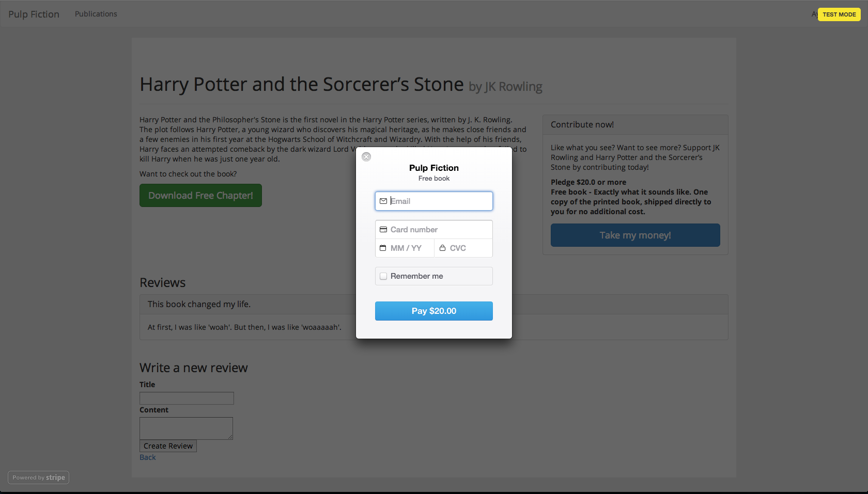Click the envelope icon in Email field
Image resolution: width=868 pixels, height=494 pixels.
(383, 201)
